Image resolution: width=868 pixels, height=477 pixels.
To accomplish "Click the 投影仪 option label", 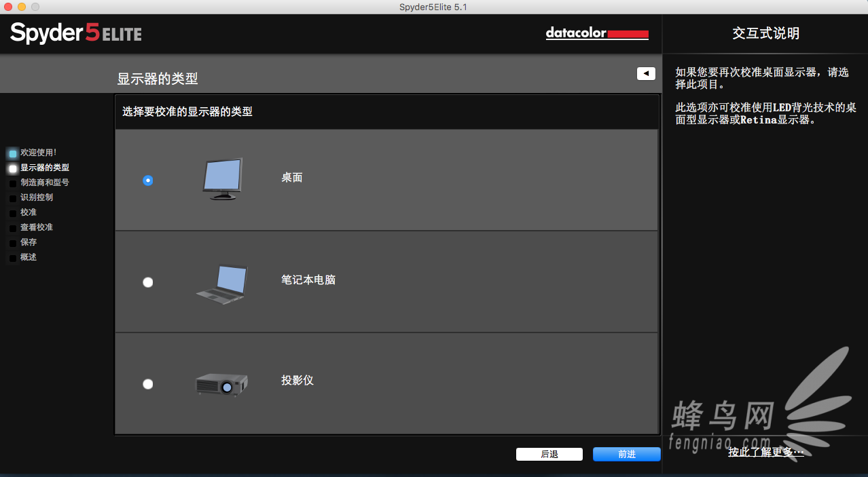I will tap(297, 380).
